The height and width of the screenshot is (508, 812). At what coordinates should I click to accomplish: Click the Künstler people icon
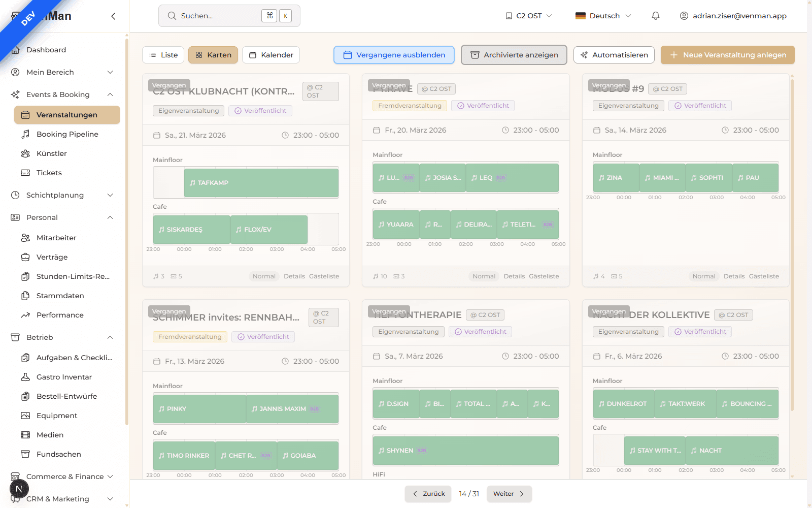click(25, 153)
